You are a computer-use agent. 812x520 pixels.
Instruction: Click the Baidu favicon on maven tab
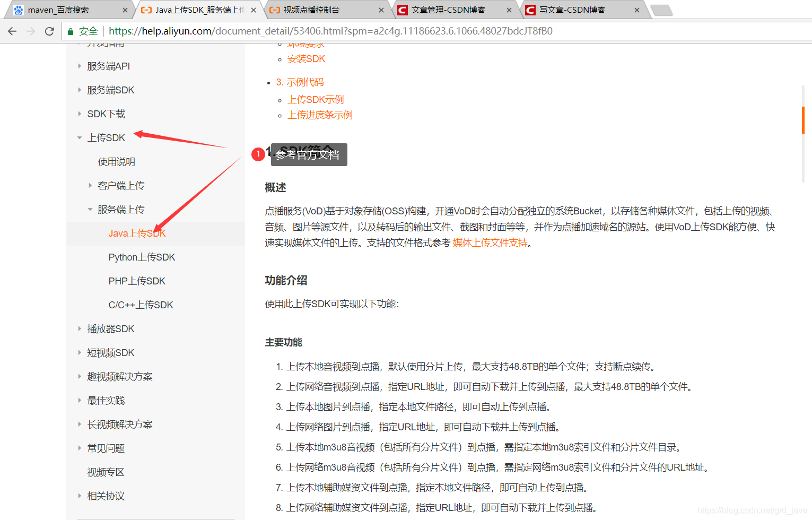tap(19, 10)
